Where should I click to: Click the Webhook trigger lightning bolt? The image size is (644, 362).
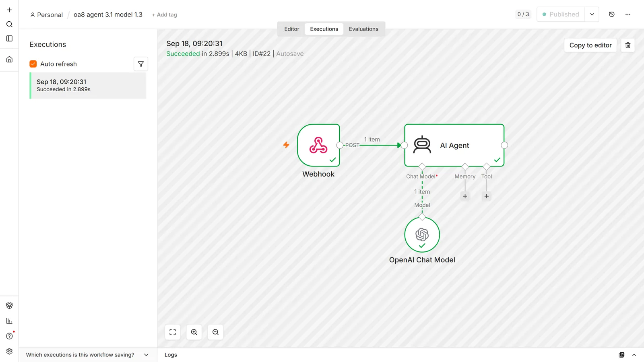[286, 145]
